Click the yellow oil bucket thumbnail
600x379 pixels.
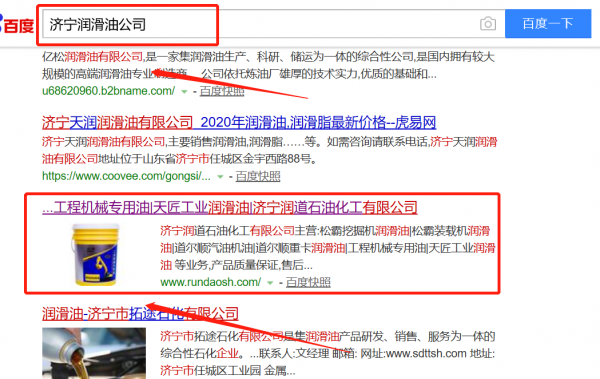point(95,255)
